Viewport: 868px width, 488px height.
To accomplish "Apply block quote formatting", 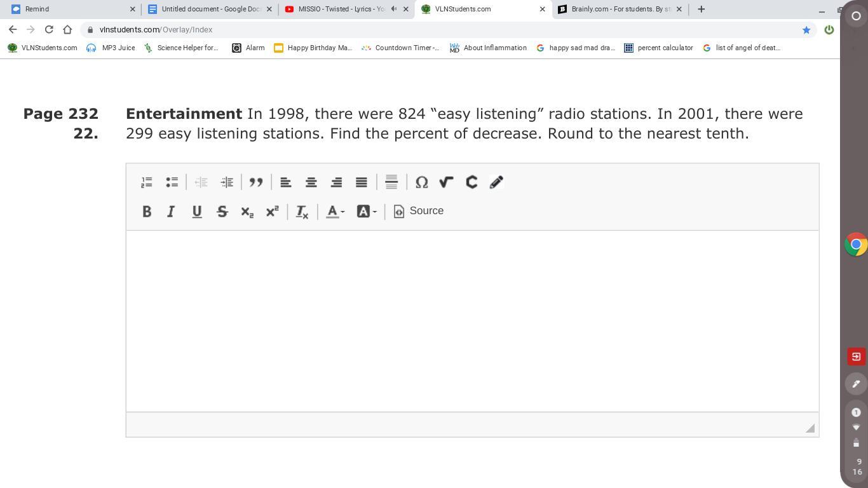I will 256,182.
